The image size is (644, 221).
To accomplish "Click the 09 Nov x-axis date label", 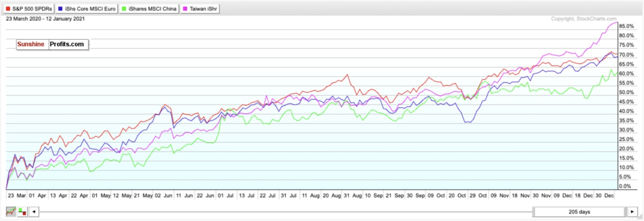I will (x=500, y=196).
